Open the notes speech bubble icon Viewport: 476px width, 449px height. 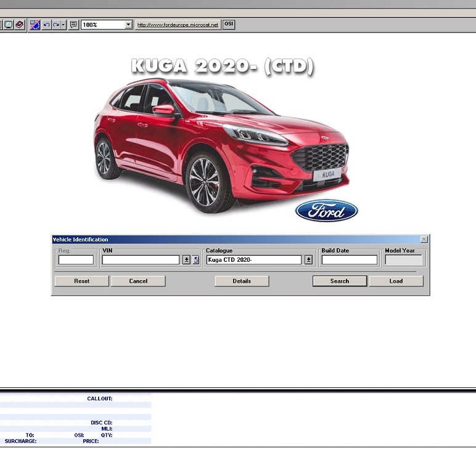tap(73, 25)
